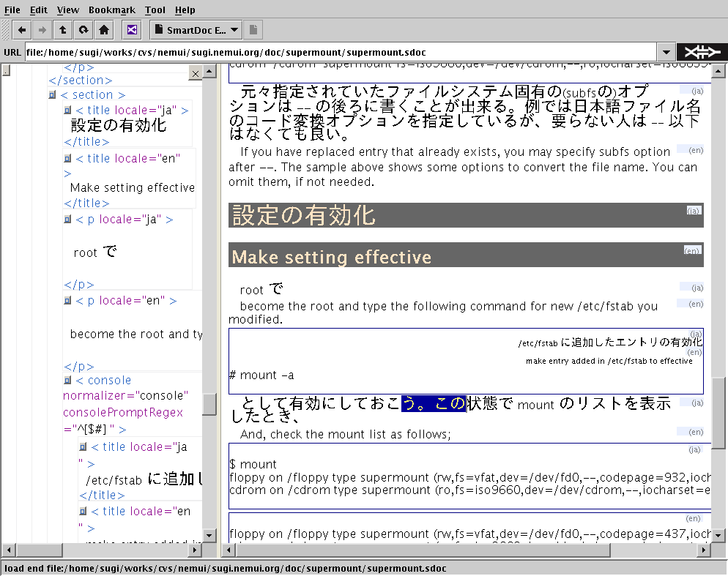Collapse the p locale="en" node

(67, 300)
